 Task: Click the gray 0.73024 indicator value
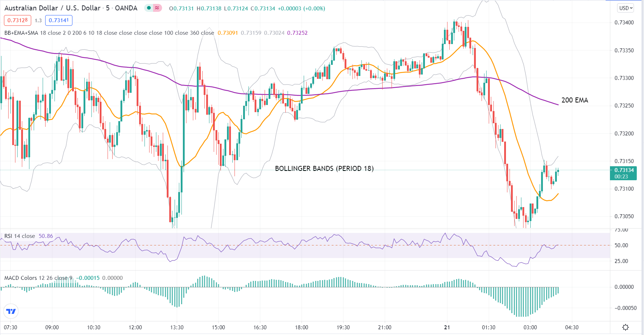click(274, 33)
